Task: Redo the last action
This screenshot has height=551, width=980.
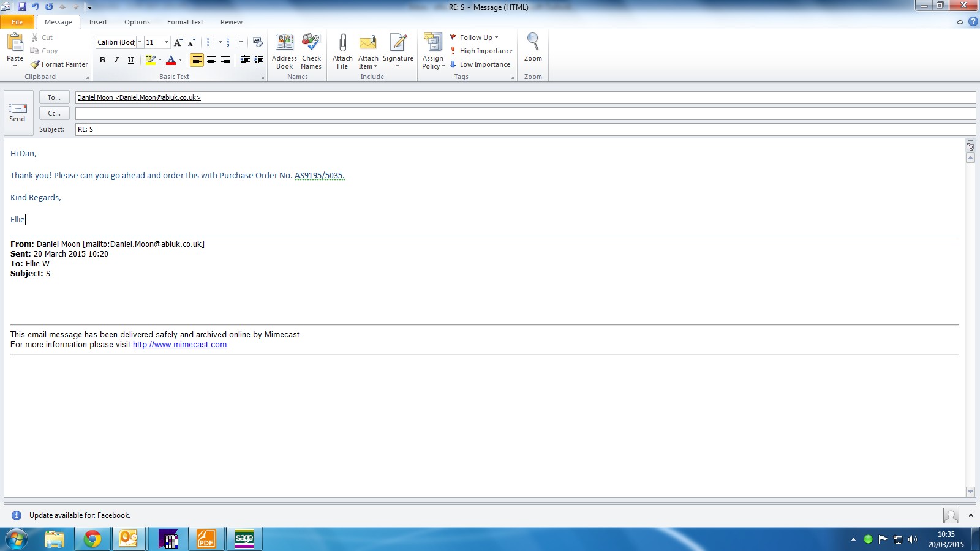Action: pos(49,7)
